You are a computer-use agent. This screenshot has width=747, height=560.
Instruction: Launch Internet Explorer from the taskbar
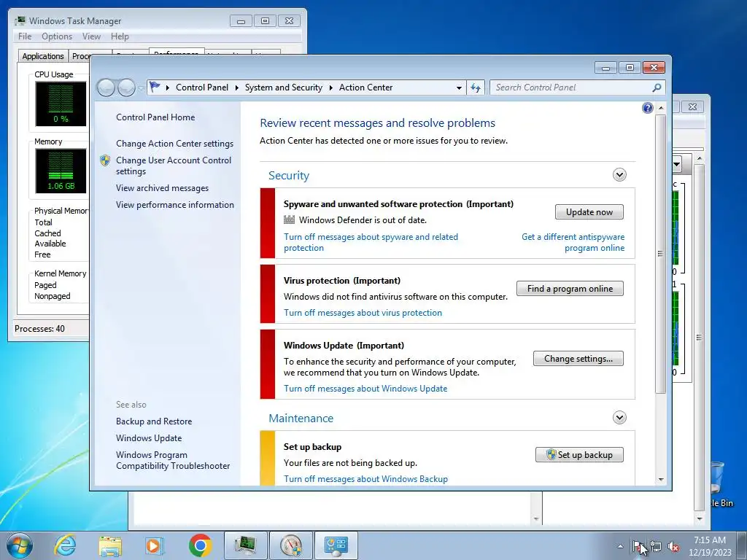pos(65,545)
